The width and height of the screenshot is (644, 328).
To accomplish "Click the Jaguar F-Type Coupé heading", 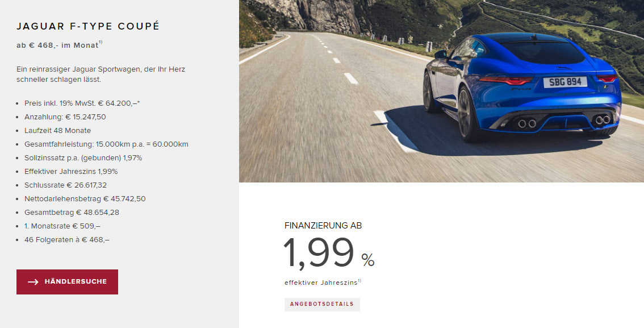I will (88, 26).
